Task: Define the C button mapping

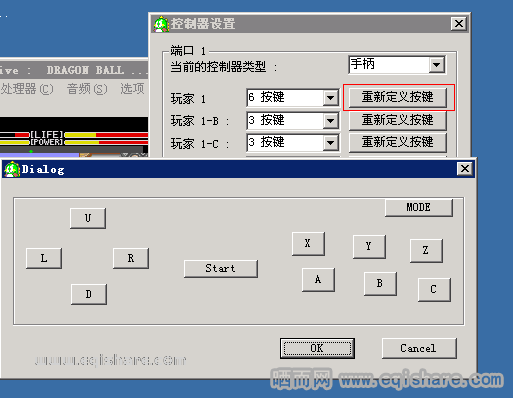Action: pos(434,290)
